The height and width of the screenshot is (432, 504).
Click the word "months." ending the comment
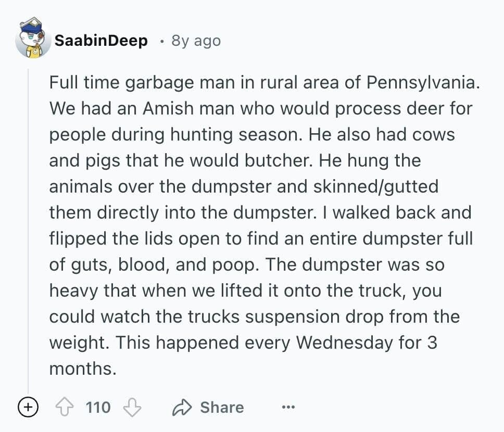[81, 369]
